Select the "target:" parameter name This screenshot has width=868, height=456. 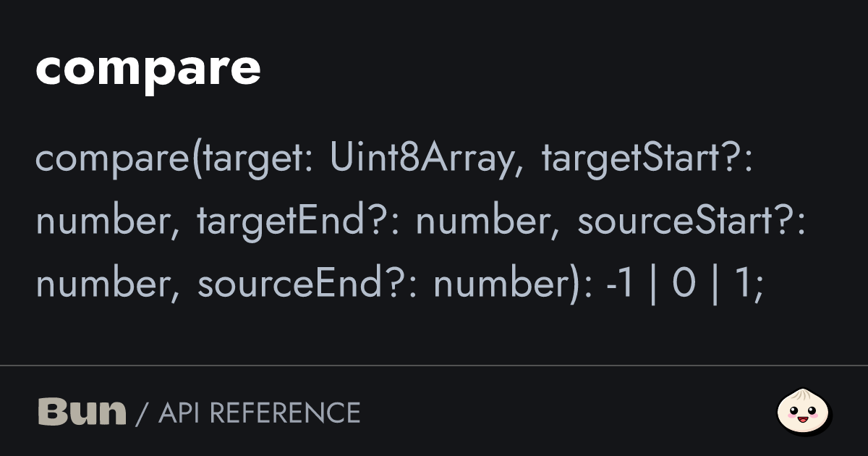[x=257, y=160]
